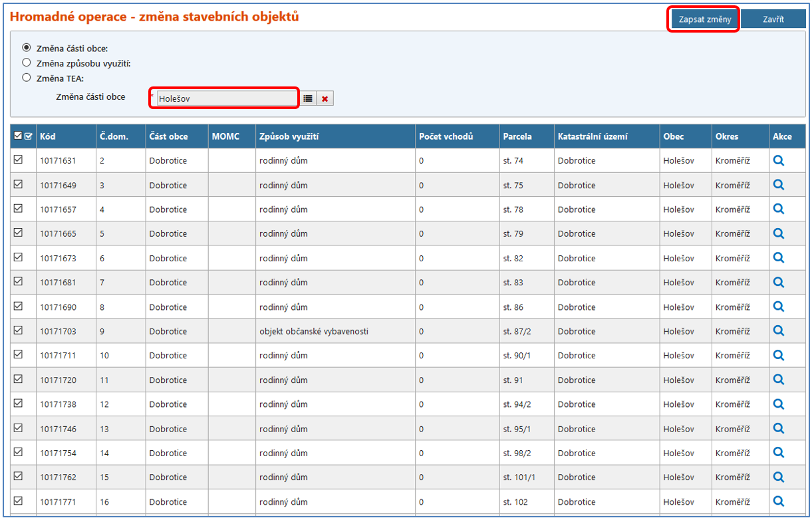Click the search icon for row 10171771

[778, 501]
